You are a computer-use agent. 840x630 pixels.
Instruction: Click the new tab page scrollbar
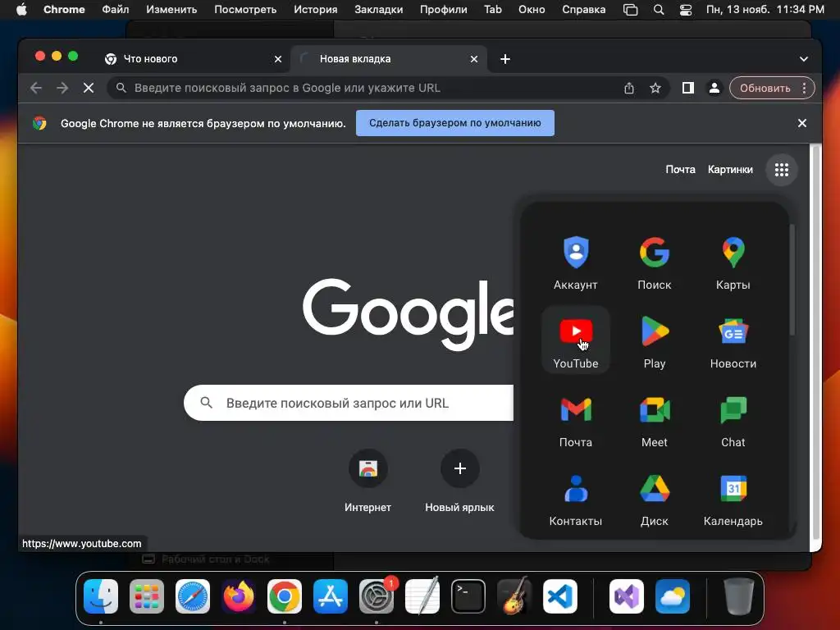(816, 343)
